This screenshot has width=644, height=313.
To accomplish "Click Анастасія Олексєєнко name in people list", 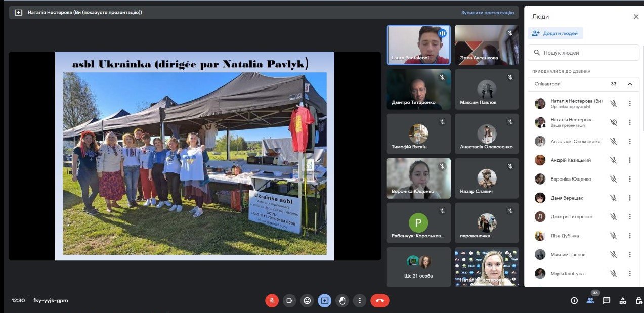I will pos(576,142).
